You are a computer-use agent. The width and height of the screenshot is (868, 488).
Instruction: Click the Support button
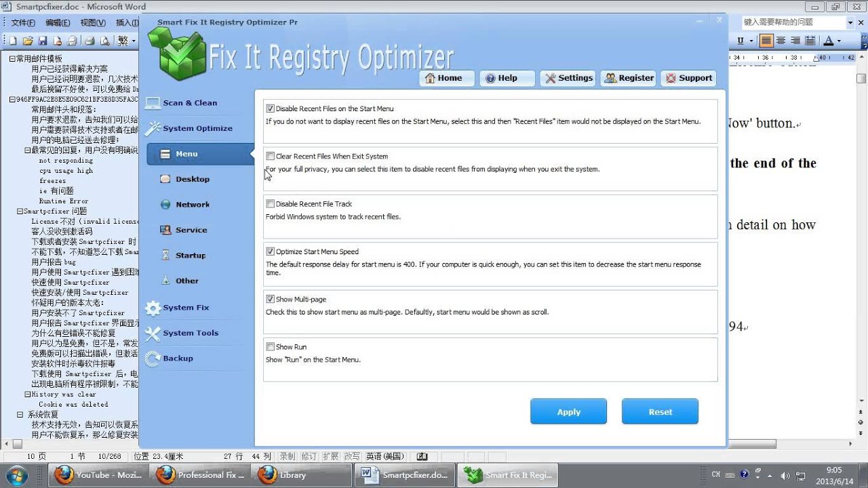click(688, 78)
